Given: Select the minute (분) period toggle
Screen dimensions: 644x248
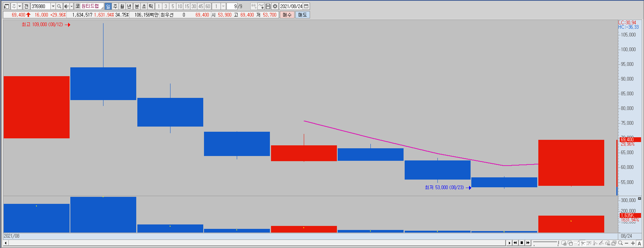Looking at the screenshot, I should 137,6.
